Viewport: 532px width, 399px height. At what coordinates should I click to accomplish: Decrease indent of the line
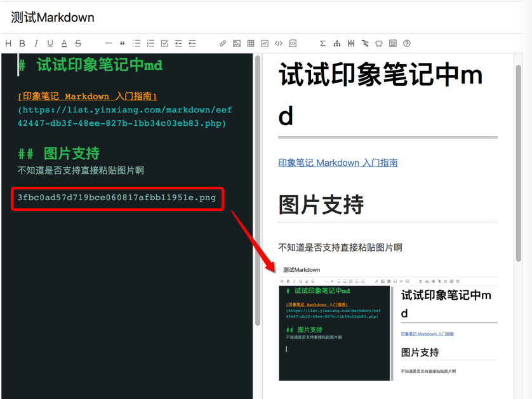pyautogui.click(x=192, y=43)
